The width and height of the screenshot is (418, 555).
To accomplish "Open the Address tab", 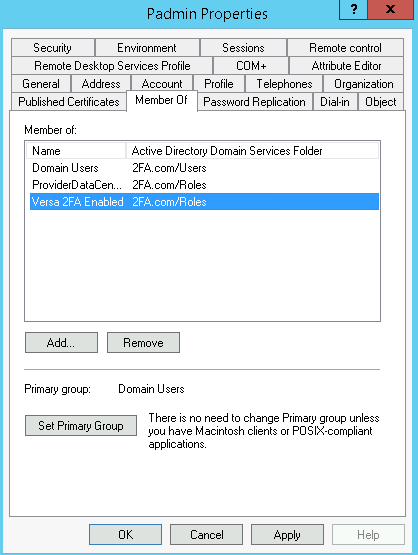I will (101, 84).
